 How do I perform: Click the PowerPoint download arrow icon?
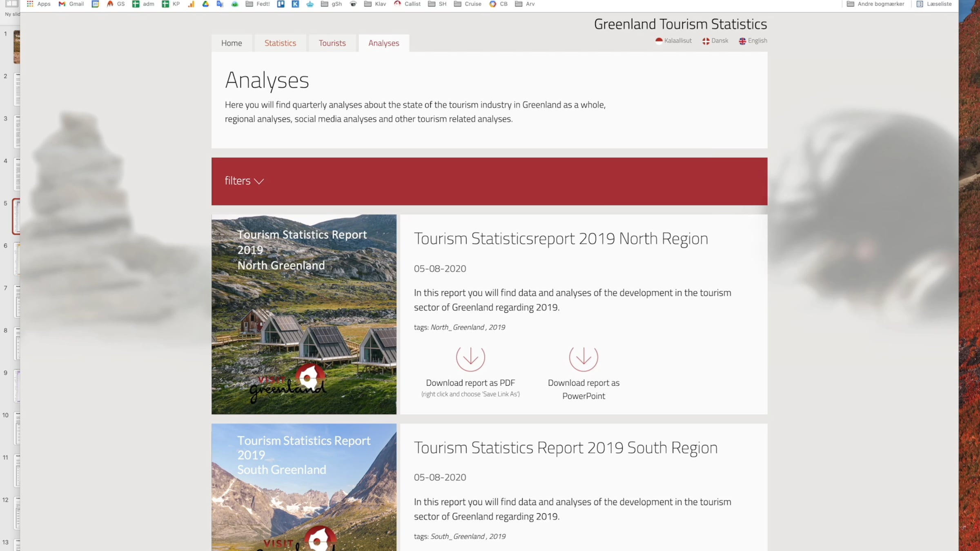584,358
